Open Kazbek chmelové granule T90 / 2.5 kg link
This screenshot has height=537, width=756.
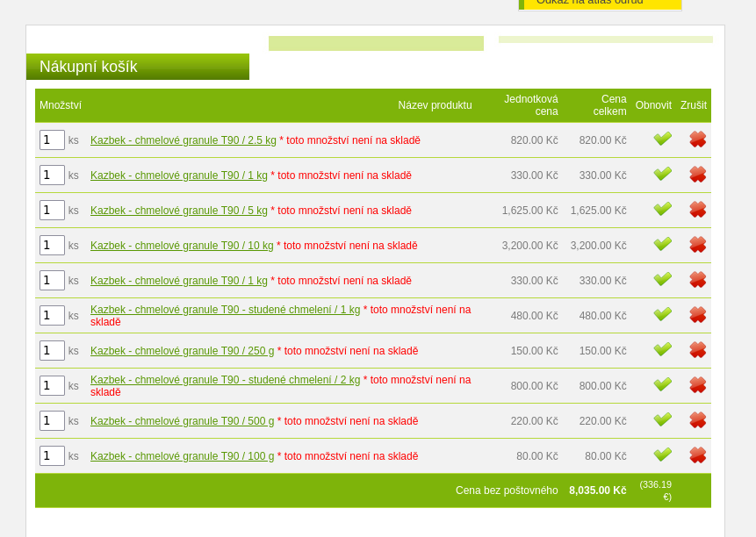pyautogui.click(x=183, y=140)
